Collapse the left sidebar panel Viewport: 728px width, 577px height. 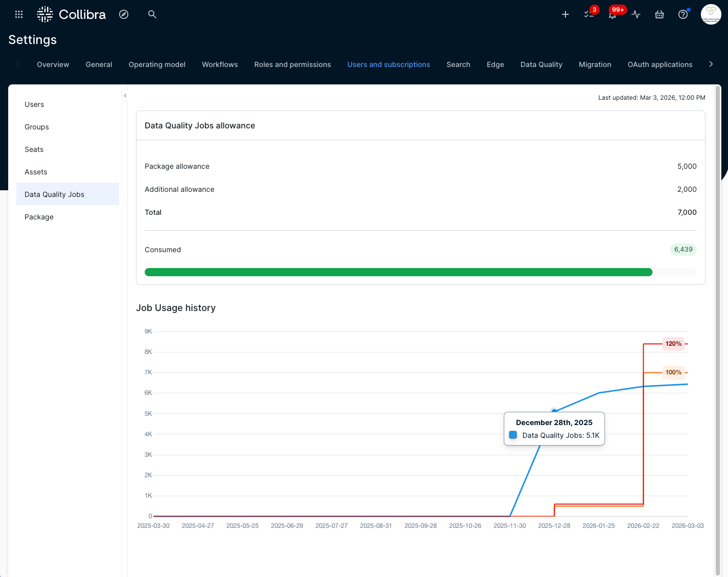125,96
